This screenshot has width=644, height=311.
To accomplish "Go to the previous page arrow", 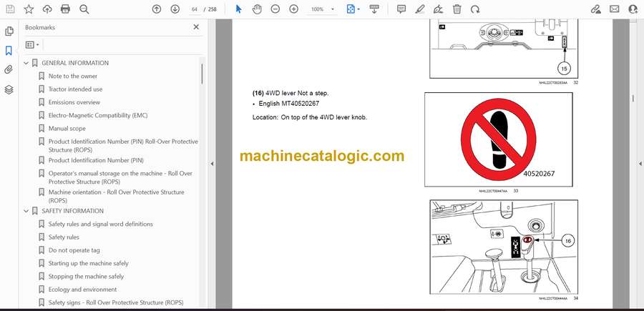I will coord(157,9).
